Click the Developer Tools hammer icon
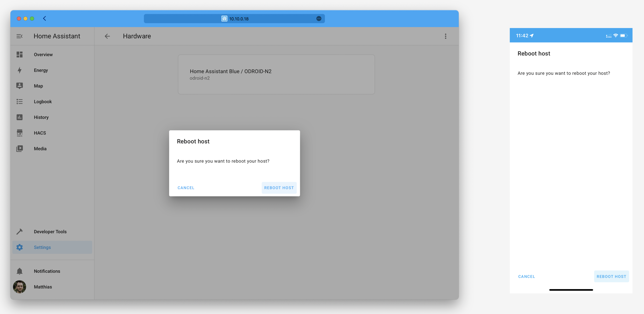 19,232
